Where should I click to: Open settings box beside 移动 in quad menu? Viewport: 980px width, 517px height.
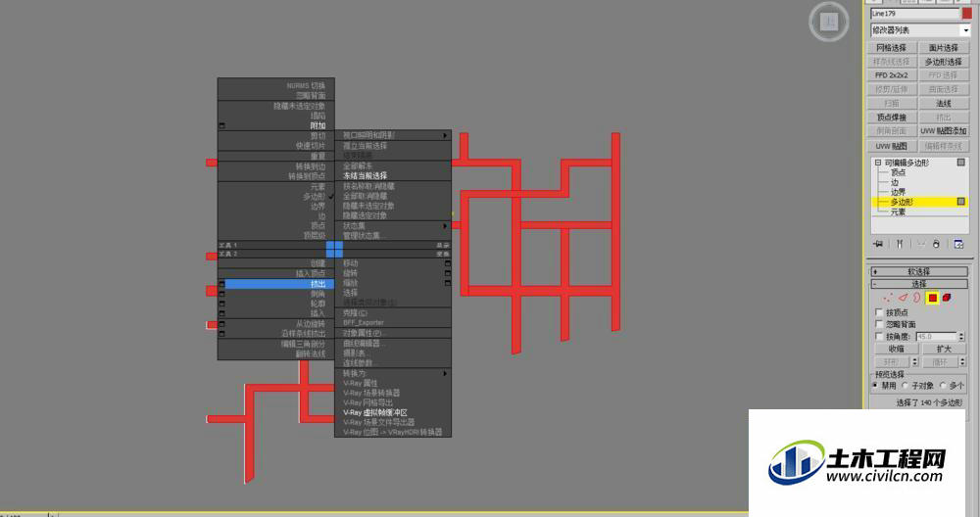(x=448, y=263)
